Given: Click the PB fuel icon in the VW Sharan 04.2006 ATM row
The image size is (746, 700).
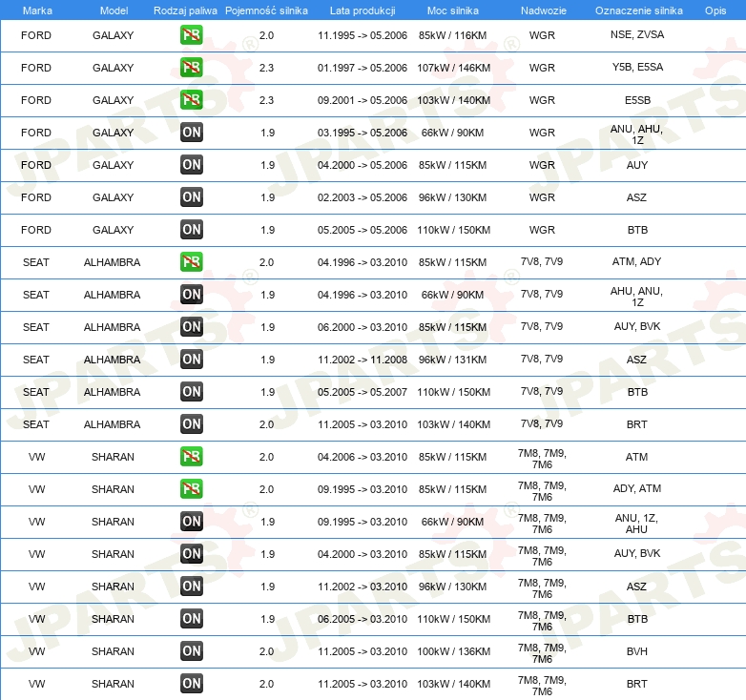Looking at the screenshot, I should (191, 457).
